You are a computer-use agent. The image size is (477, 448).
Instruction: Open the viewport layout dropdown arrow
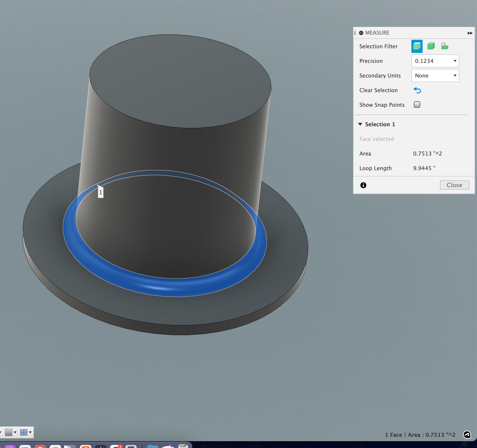[x=30, y=432]
